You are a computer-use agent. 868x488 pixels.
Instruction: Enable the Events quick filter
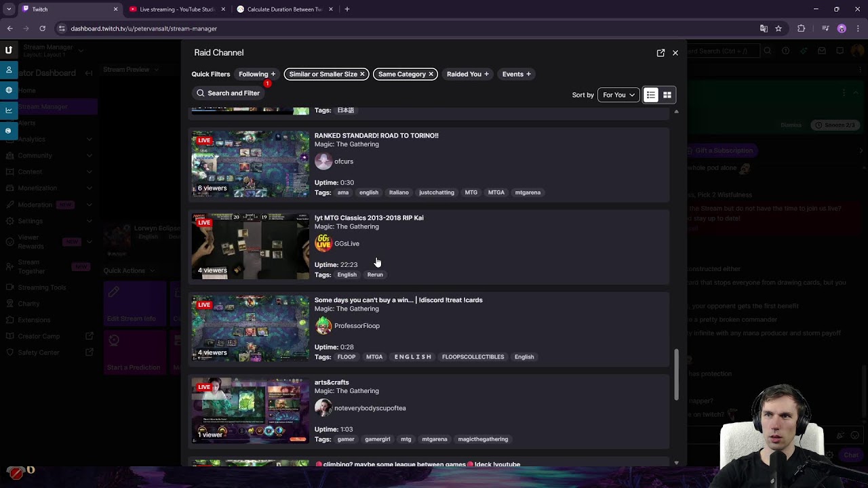(x=517, y=74)
